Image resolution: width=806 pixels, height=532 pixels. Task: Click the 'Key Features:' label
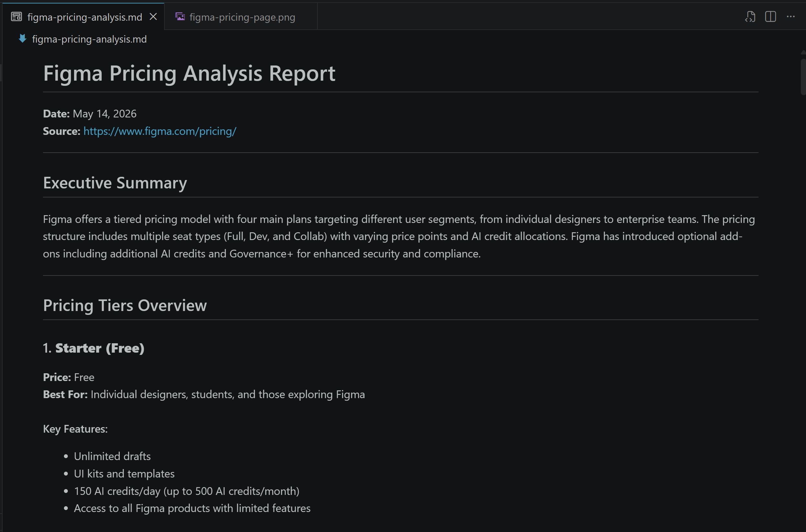[75, 429]
